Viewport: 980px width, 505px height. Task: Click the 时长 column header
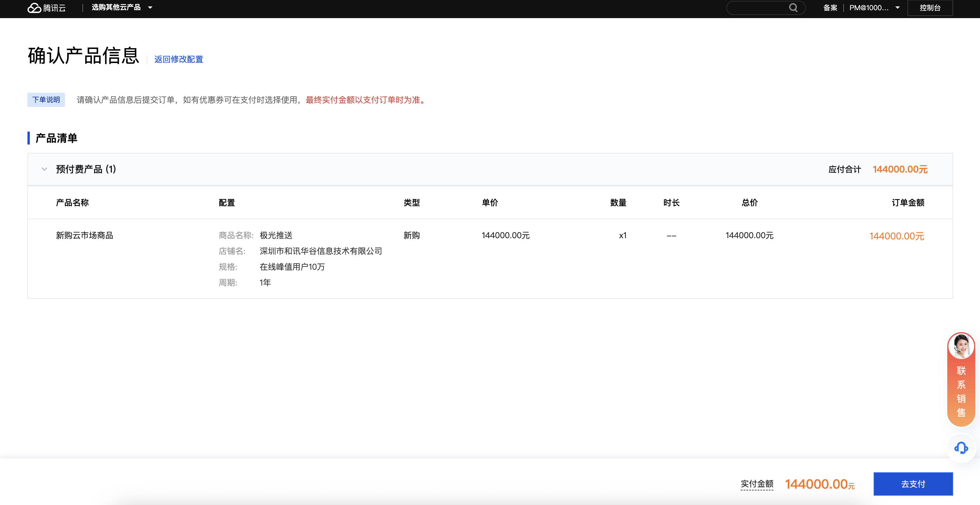671,203
